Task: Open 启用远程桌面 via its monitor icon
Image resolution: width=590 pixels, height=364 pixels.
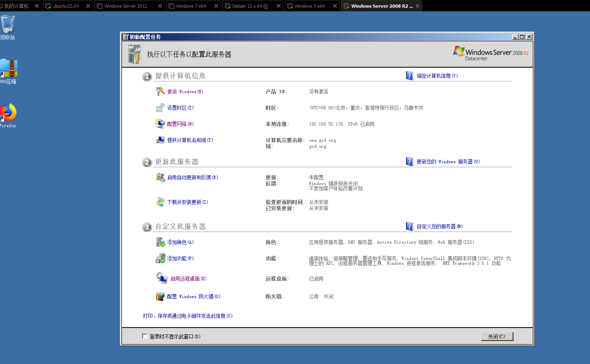Action: tap(161, 278)
